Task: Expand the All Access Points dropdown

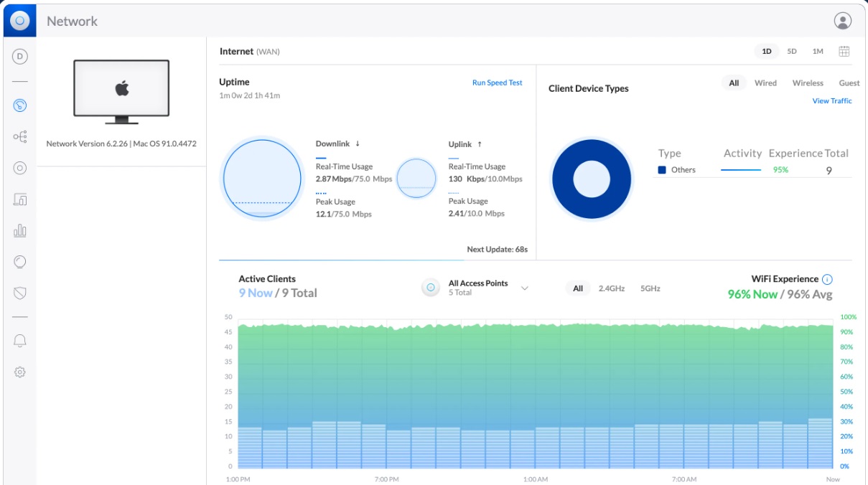Action: (x=524, y=288)
